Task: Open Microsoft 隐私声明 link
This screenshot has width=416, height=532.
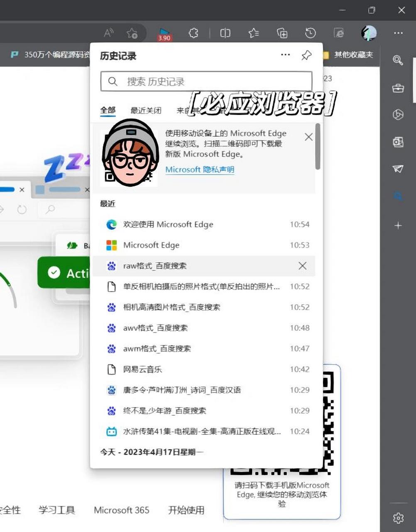Action: point(200,170)
